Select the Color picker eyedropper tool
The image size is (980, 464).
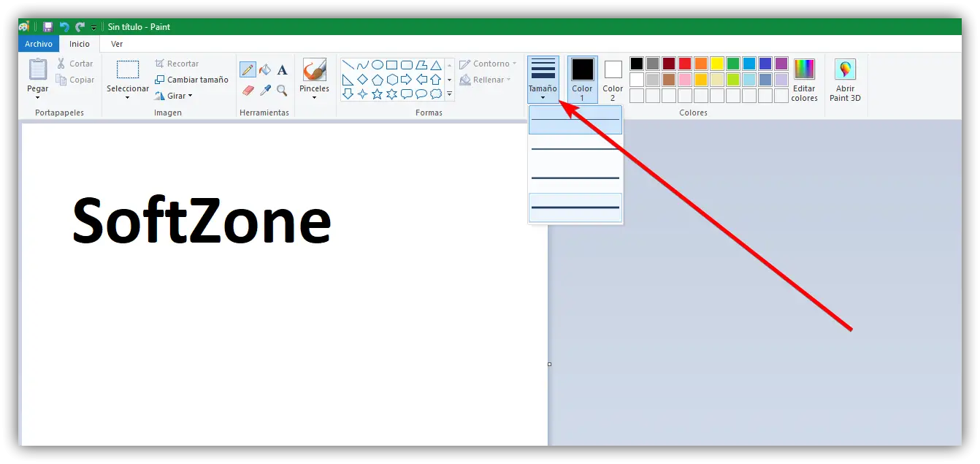265,90
